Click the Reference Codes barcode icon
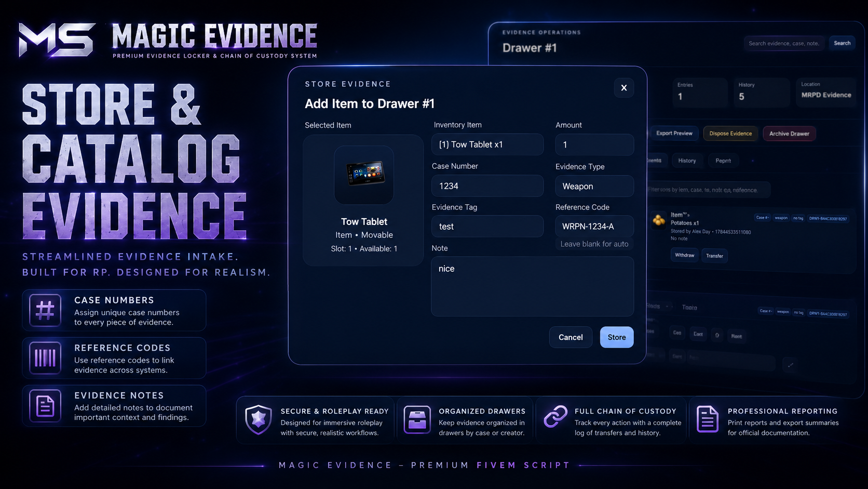Viewport: 868px width, 489px height. pyautogui.click(x=45, y=358)
